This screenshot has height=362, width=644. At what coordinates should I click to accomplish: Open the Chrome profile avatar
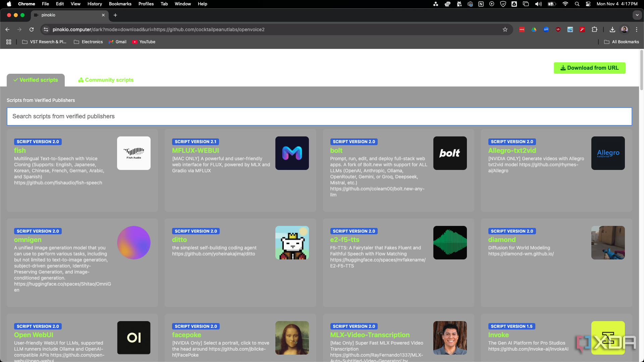(x=625, y=29)
